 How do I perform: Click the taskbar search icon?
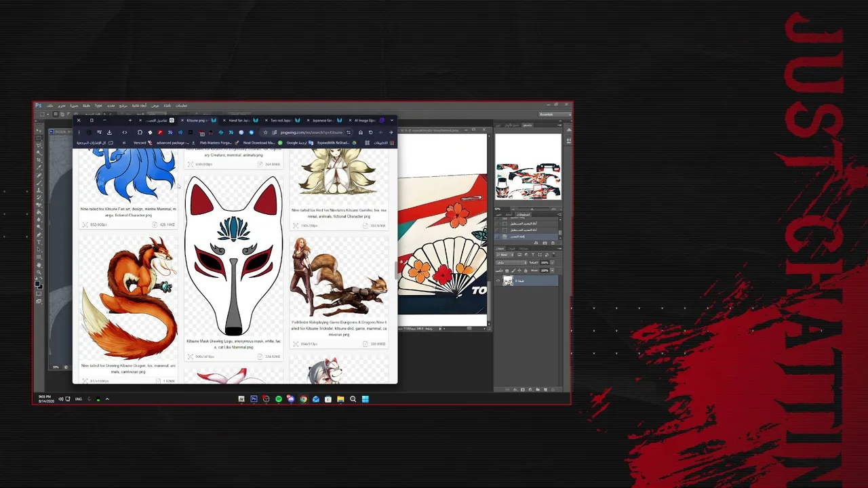tap(353, 399)
